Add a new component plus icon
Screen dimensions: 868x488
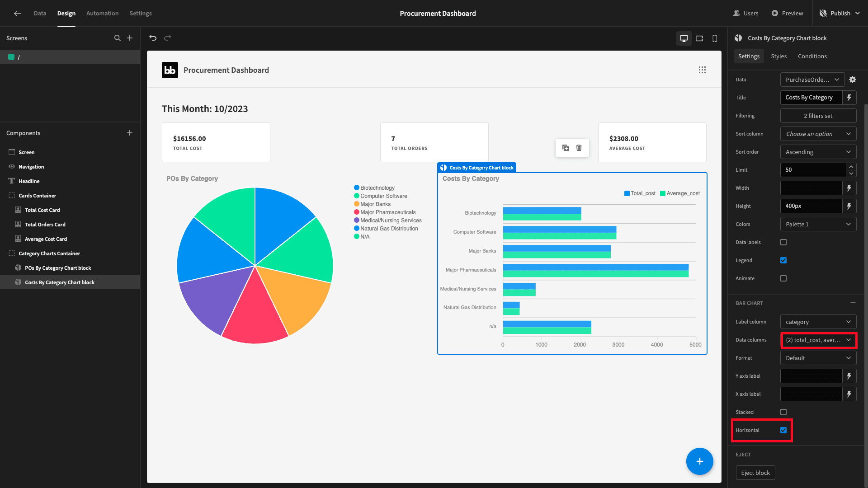coord(130,133)
